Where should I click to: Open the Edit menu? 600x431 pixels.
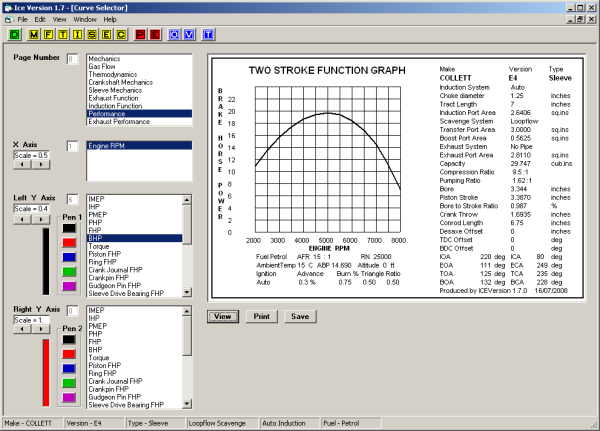40,19
